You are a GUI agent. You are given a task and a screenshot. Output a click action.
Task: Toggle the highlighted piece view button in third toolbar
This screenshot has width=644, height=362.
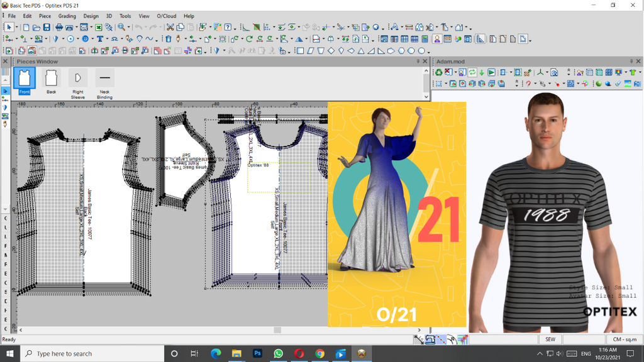click(31, 51)
